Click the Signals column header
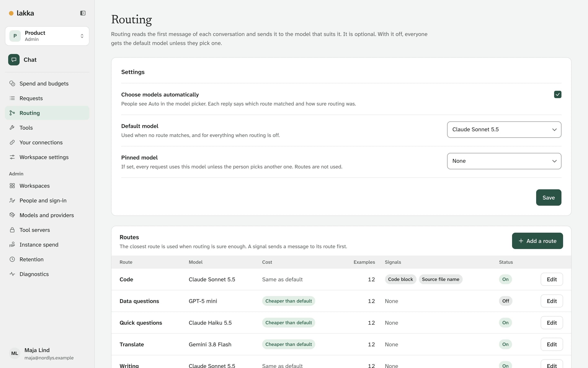This screenshot has width=588, height=368. point(393,262)
